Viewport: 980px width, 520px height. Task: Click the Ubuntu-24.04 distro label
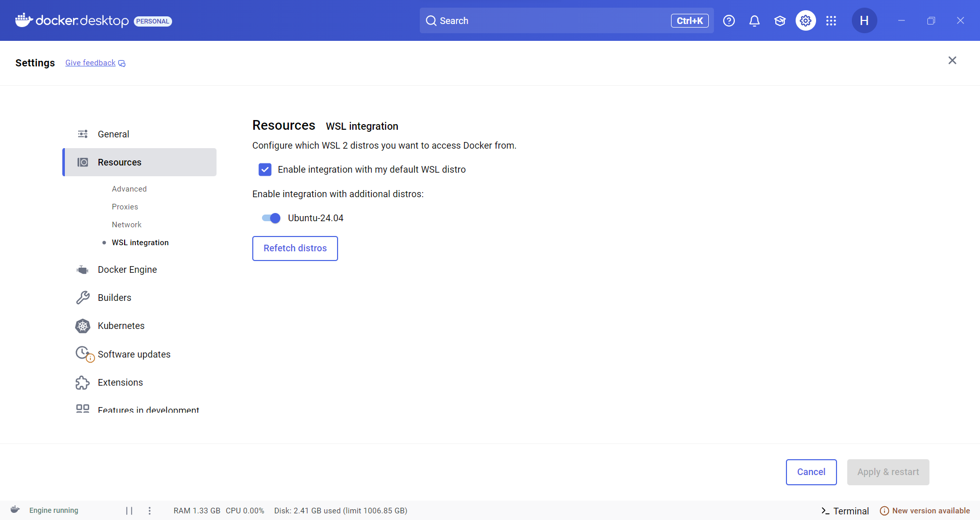click(316, 218)
